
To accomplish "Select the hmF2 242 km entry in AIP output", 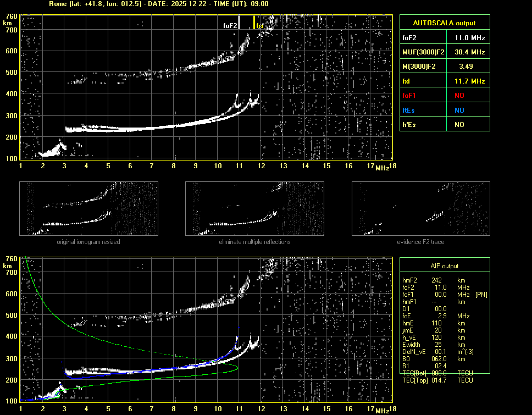I will coord(437,280).
